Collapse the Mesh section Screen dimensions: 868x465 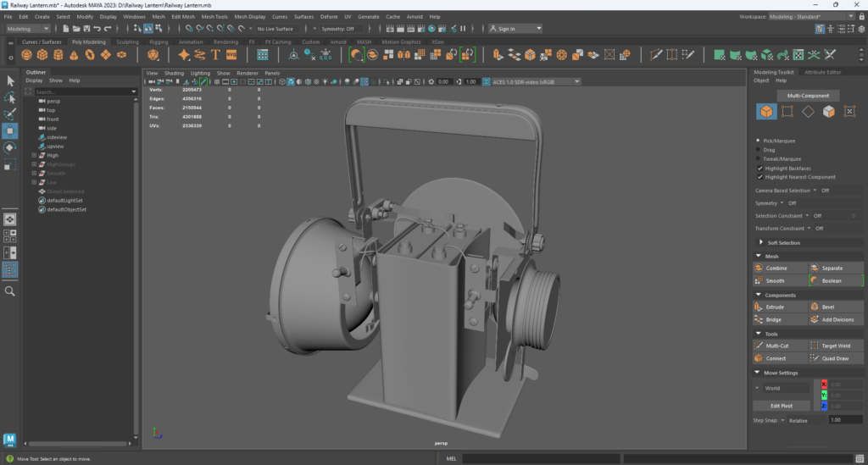759,256
